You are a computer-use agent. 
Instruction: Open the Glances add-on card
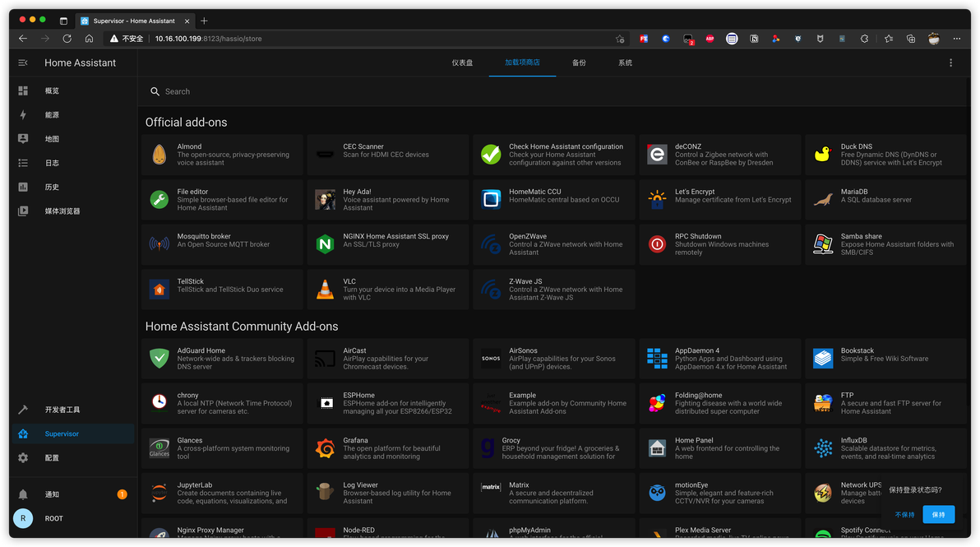(222, 448)
